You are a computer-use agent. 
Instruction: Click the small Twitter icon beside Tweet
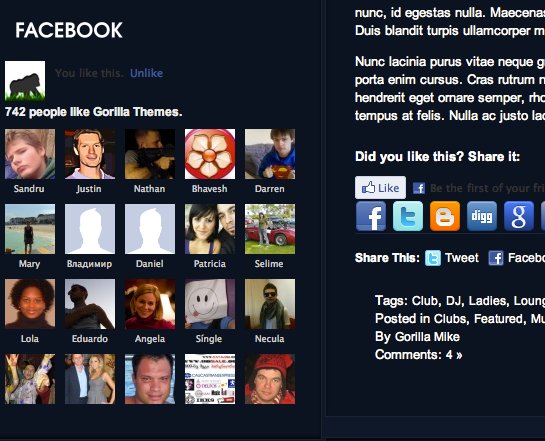tap(433, 258)
